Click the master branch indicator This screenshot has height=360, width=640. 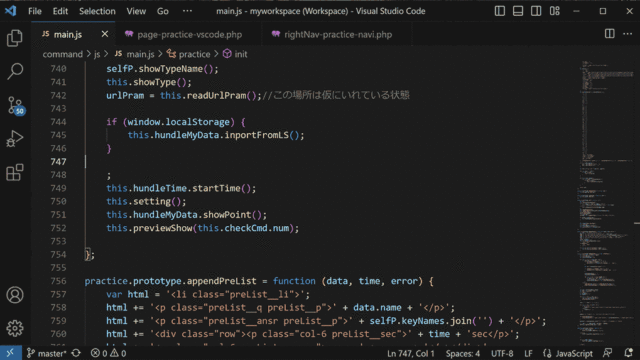click(46, 353)
